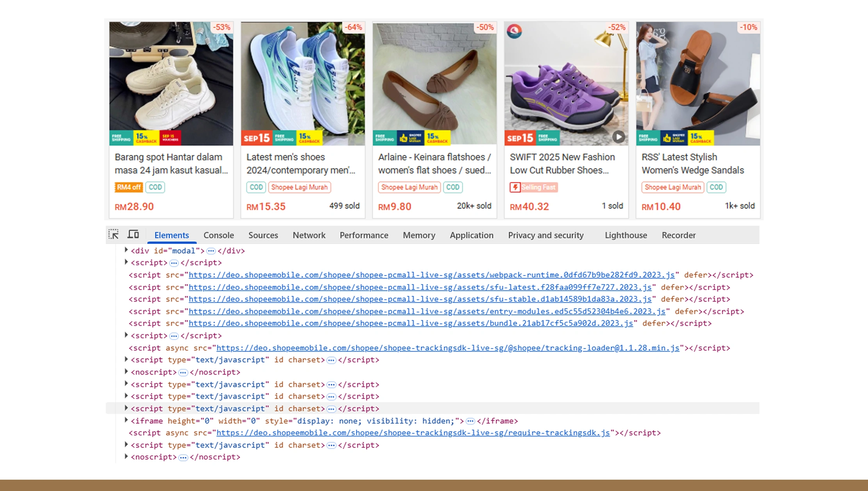The width and height of the screenshot is (868, 491).
Task: Click the '20k+ sold' count
Action: pos(474,206)
